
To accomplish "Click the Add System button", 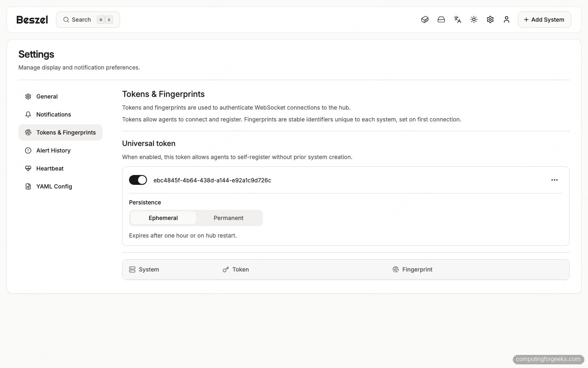I will 544,20.
